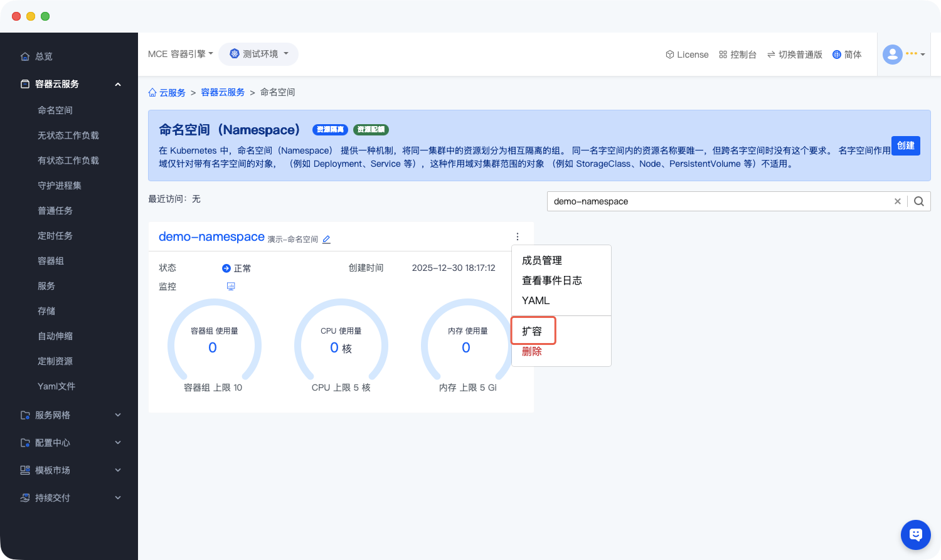Click the user avatar icon
Viewport: 941px width, 560px height.
click(x=892, y=55)
